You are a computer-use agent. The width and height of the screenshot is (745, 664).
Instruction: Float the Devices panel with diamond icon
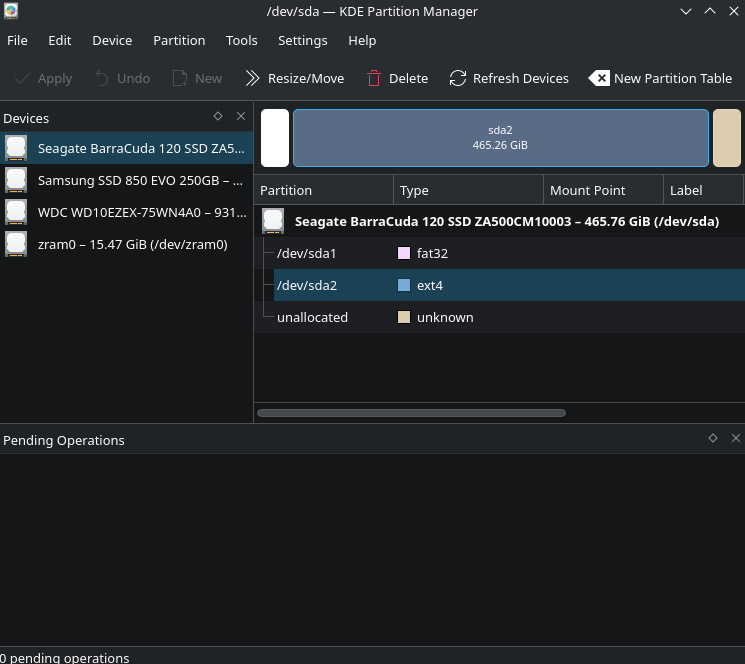coord(218,116)
